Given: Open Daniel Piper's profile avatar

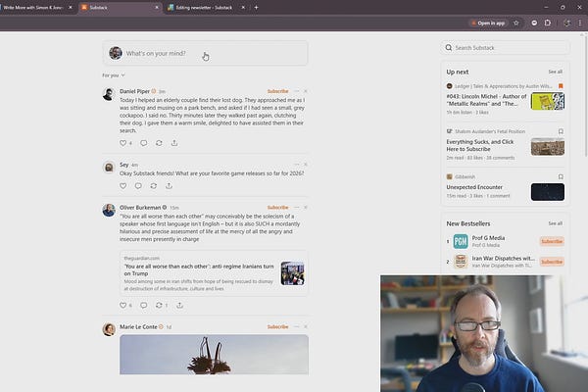Looking at the screenshot, I should click(x=109, y=94).
